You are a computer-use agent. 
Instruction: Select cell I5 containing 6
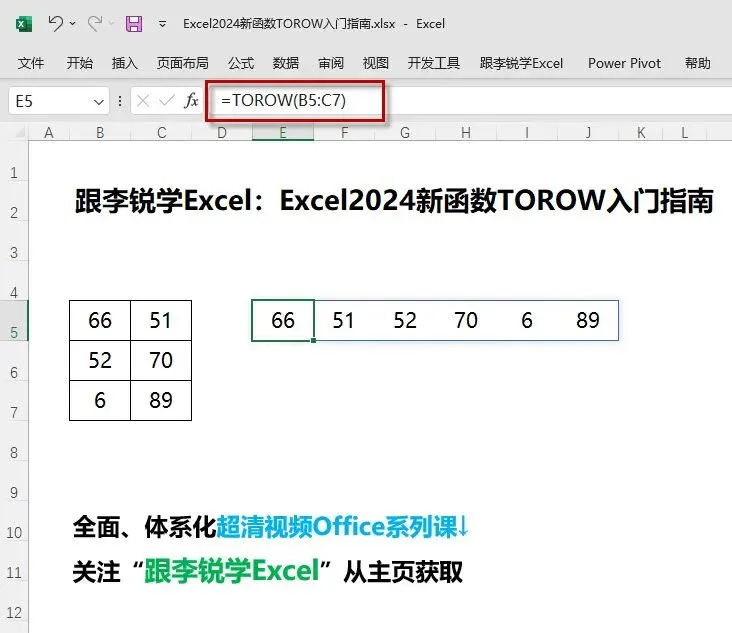click(527, 320)
